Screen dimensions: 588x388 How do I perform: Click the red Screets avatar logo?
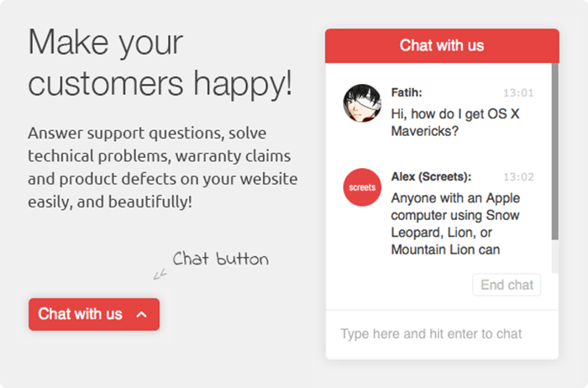[363, 187]
